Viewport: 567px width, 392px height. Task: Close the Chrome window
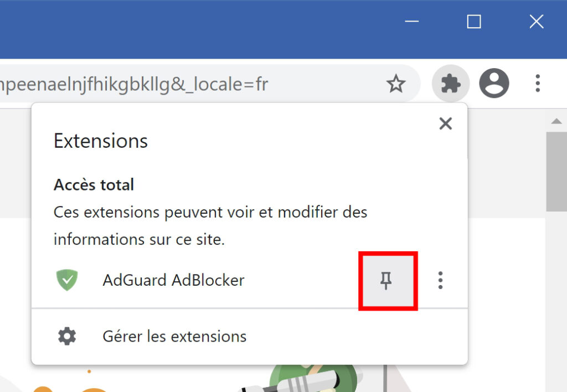pos(536,22)
